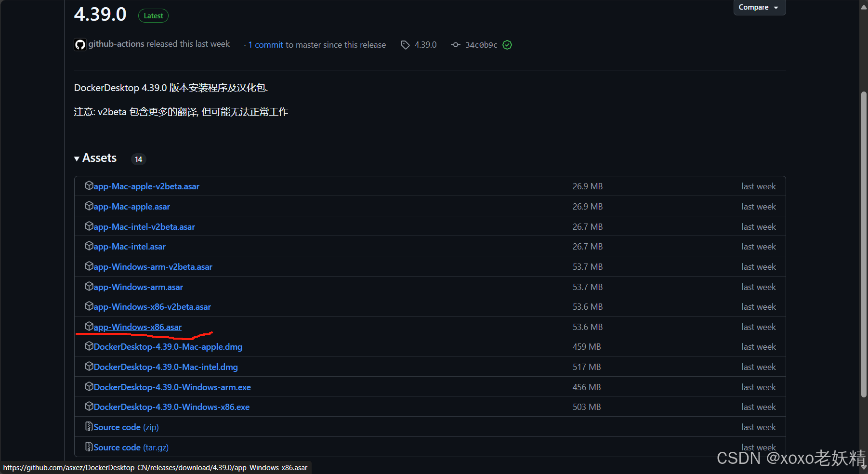The width and height of the screenshot is (868, 474).
Task: Download app-Windows-x86.asar
Action: (x=138, y=327)
